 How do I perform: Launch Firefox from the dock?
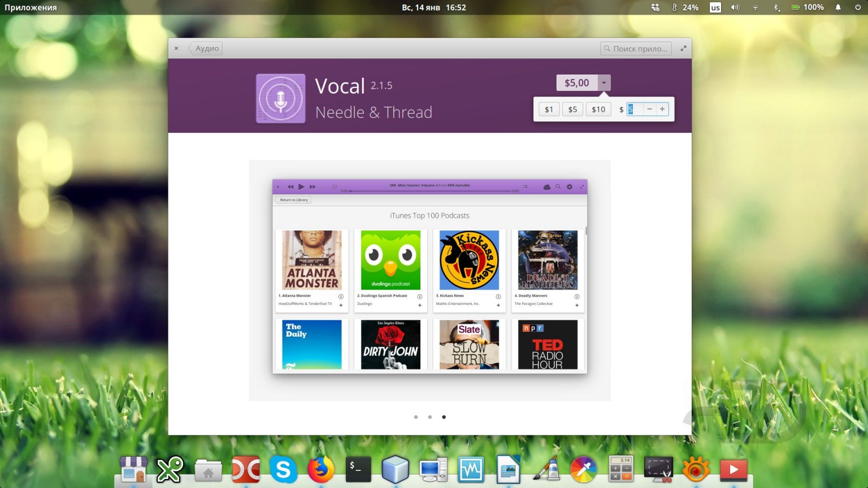320,469
